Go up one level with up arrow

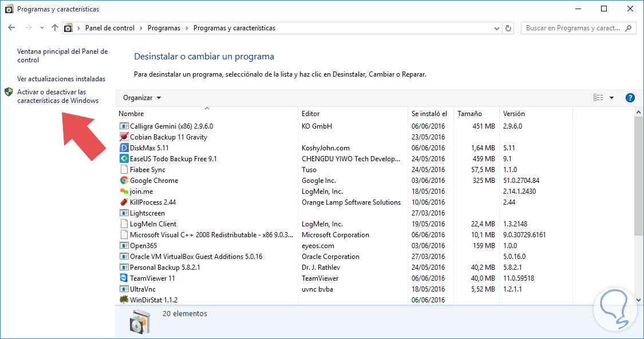tap(54, 28)
